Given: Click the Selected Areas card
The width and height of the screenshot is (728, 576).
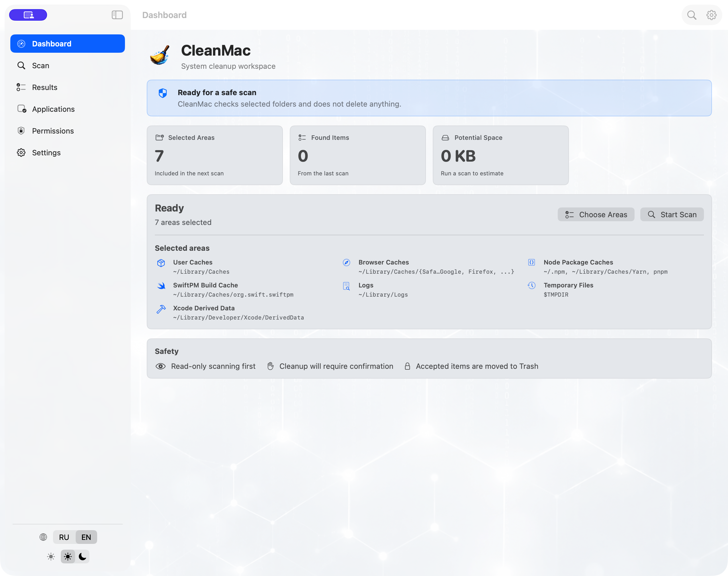Looking at the screenshot, I should pos(214,155).
